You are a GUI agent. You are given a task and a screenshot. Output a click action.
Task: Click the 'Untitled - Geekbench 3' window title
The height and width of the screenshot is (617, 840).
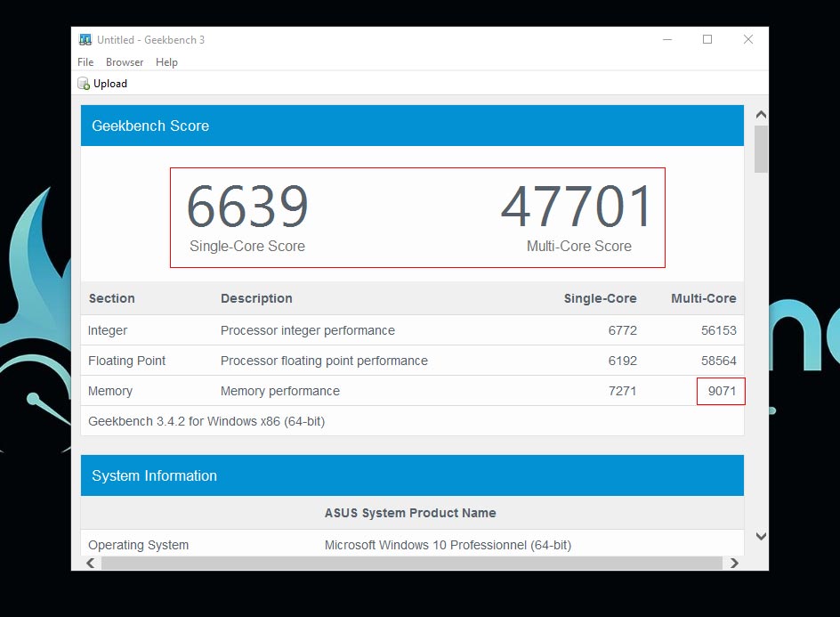pos(150,40)
